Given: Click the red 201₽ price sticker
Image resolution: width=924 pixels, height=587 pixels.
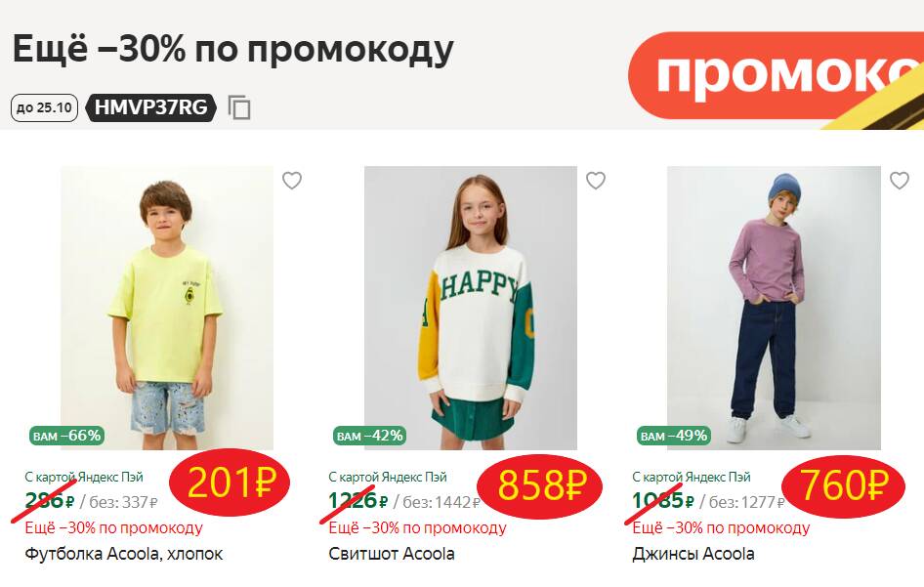Looking at the screenshot, I should coord(230,482).
